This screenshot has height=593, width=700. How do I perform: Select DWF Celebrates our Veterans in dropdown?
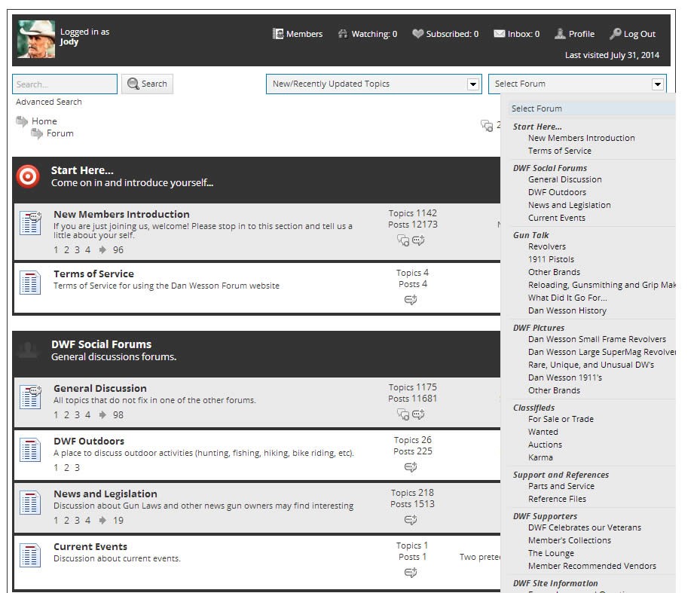(x=585, y=527)
